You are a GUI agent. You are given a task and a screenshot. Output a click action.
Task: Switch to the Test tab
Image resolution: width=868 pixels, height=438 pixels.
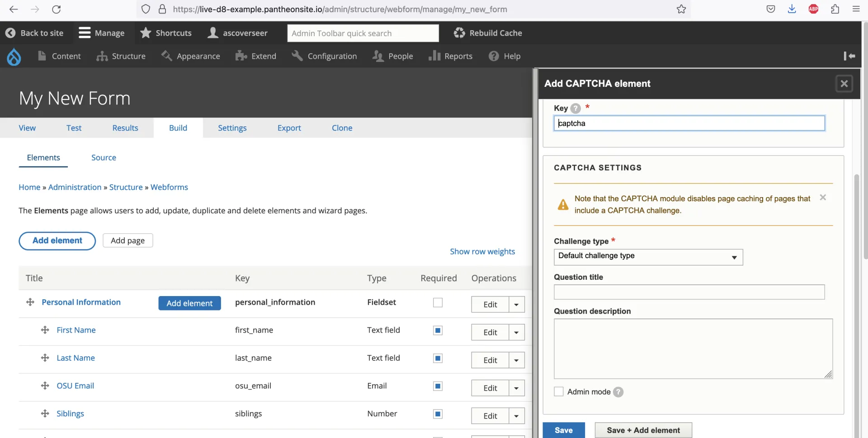pyautogui.click(x=74, y=128)
